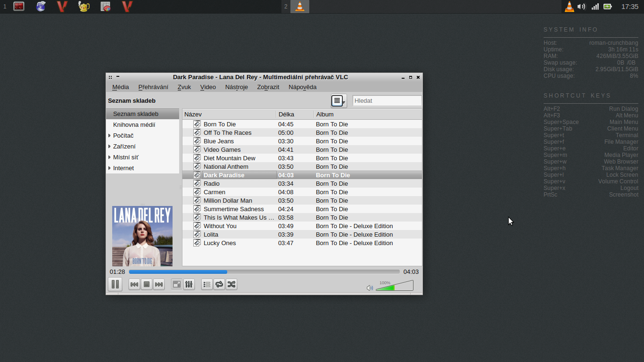Select the "Carmen" track row
Viewport: 644px width, 362px height.
(x=302, y=192)
